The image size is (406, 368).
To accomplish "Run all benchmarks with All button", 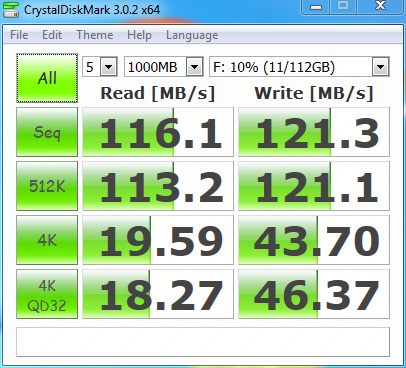I will pyautogui.click(x=47, y=78).
